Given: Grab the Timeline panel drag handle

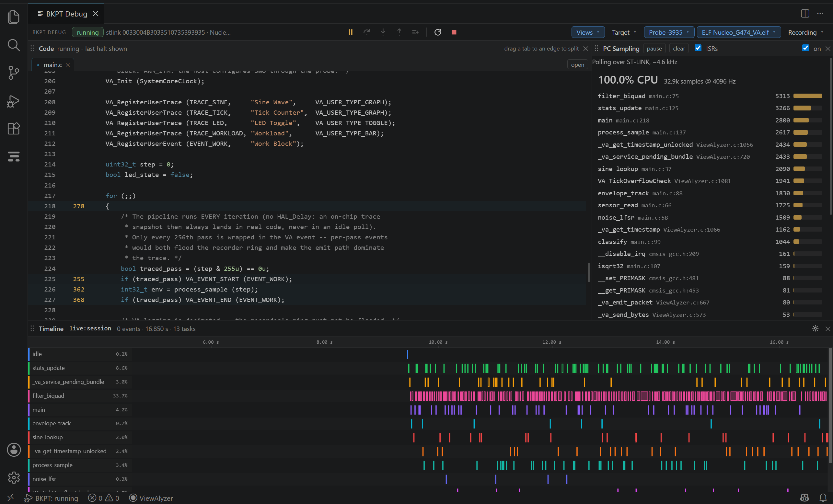Looking at the screenshot, I should [32, 328].
